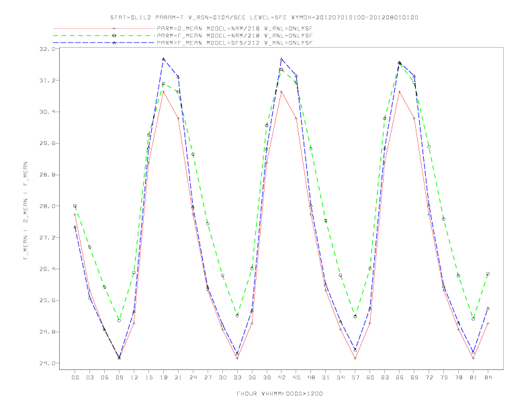This screenshot has width=532, height=411.
Task: Click x-axis tick label 42
Action: click(281, 377)
